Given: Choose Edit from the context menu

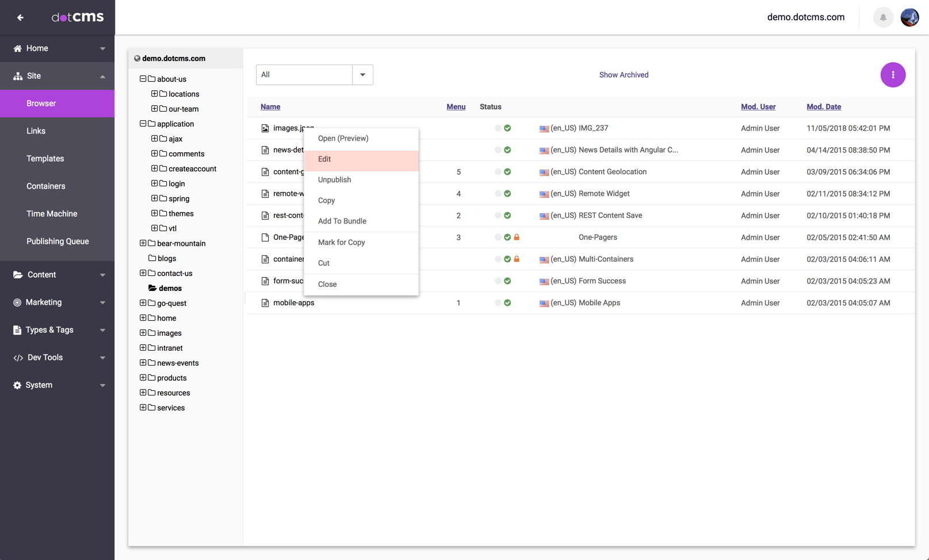Looking at the screenshot, I should [324, 159].
